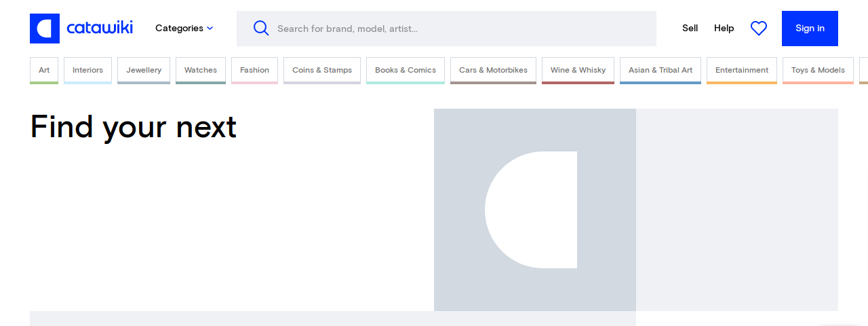Open the Sell link
The image size is (868, 326).
(690, 29)
